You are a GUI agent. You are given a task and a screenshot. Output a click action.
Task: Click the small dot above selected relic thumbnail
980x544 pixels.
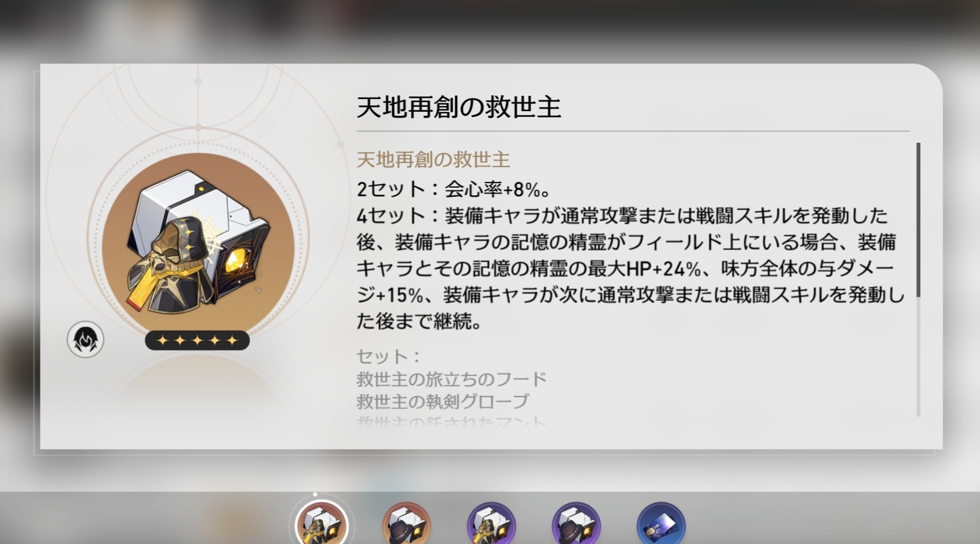pos(314,494)
